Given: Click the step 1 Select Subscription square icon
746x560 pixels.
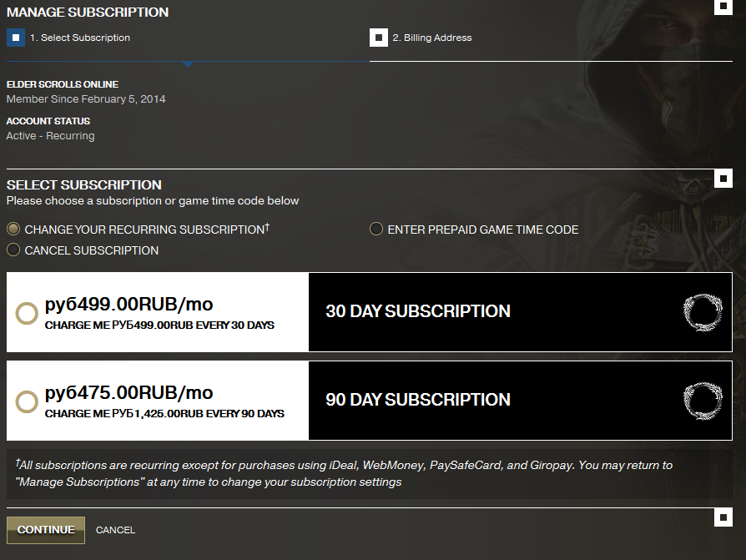Looking at the screenshot, I should pyautogui.click(x=16, y=38).
